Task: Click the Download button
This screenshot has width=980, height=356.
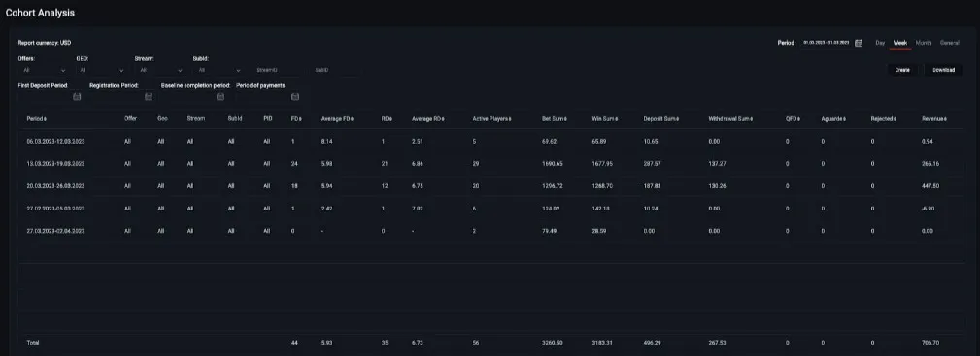Action: 944,70
